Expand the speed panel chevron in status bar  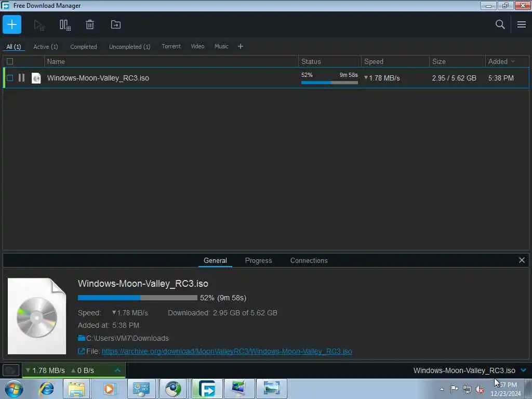click(x=117, y=370)
